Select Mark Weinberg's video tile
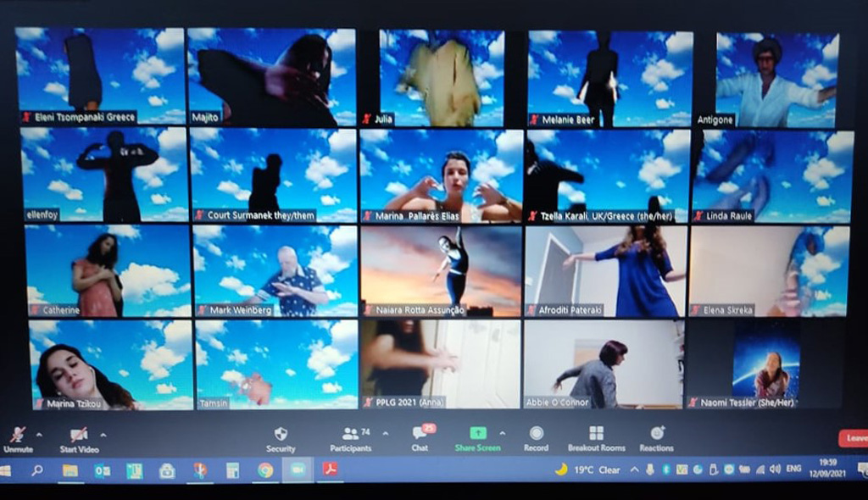The width and height of the screenshot is (868, 500). (x=275, y=271)
